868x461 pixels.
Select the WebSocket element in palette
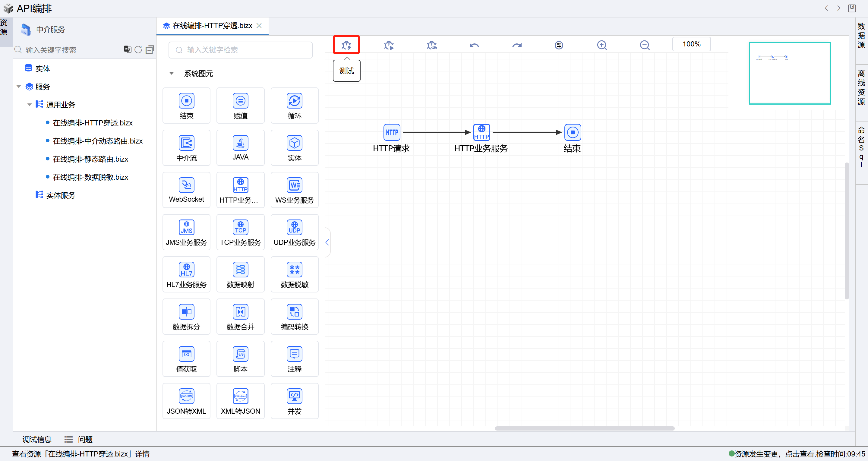pos(186,190)
